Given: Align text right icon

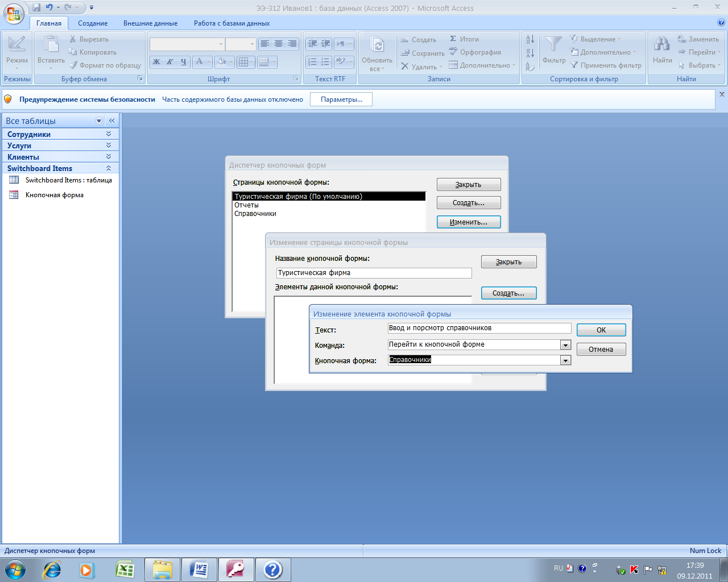Looking at the screenshot, I should [x=292, y=44].
